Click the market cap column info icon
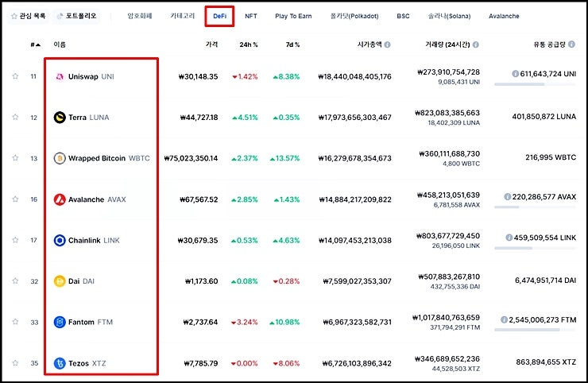The height and width of the screenshot is (383, 588). pyautogui.click(x=387, y=45)
